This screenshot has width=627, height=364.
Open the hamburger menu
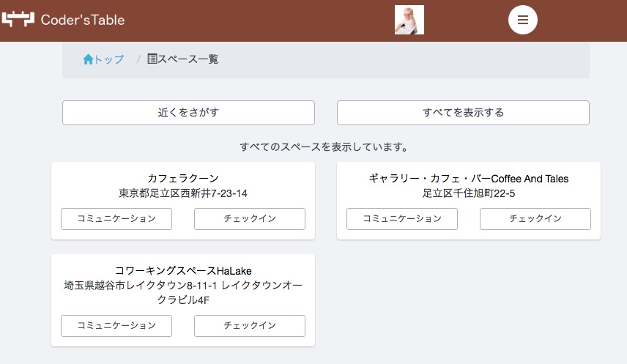pyautogui.click(x=522, y=20)
